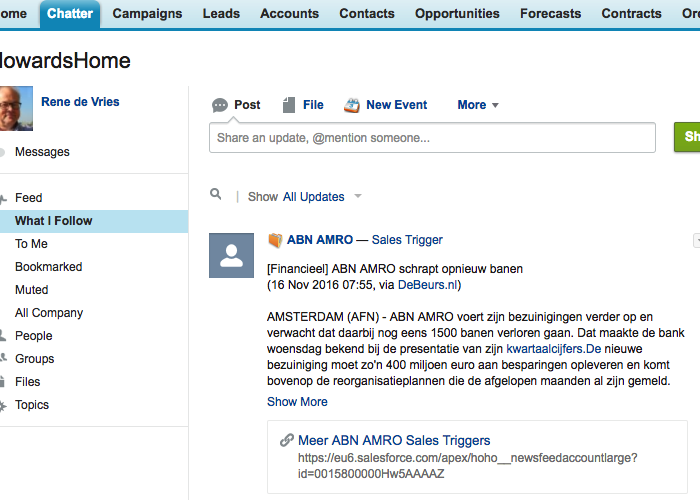Open Rene de Vries profile link
This screenshot has height=500, width=700.
coord(80,102)
